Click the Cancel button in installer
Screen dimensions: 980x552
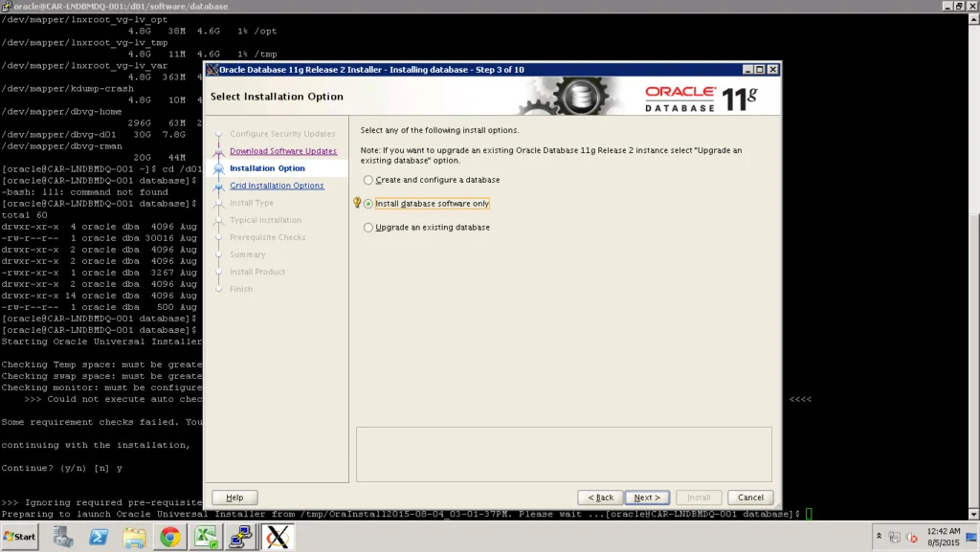coord(750,497)
